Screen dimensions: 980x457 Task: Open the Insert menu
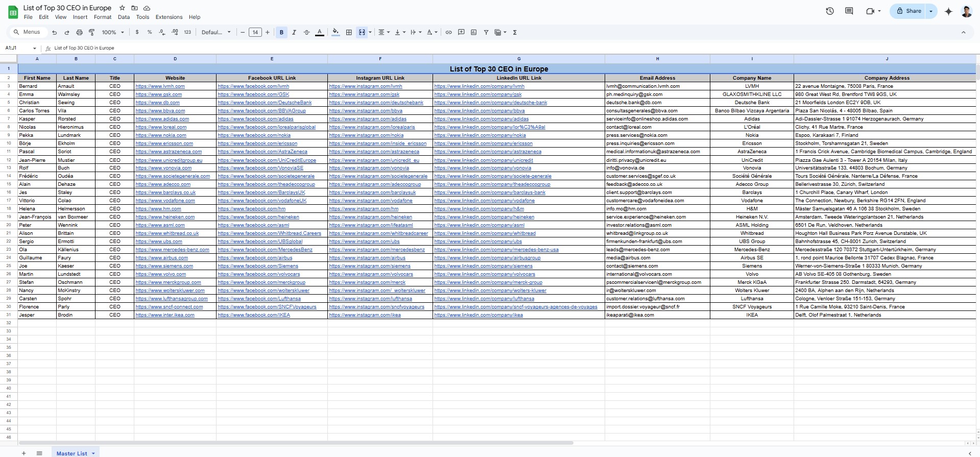(x=80, y=17)
